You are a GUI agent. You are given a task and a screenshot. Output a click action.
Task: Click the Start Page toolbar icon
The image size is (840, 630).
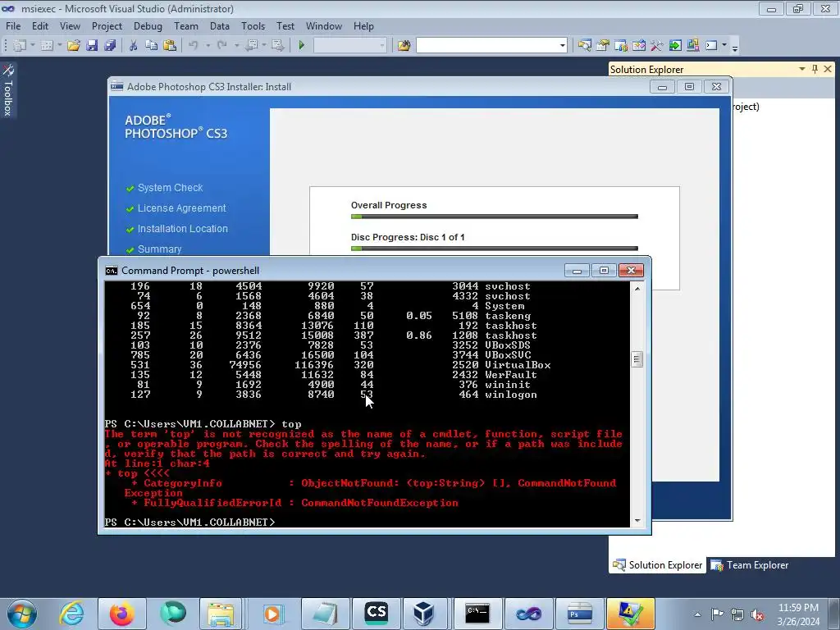click(675, 46)
